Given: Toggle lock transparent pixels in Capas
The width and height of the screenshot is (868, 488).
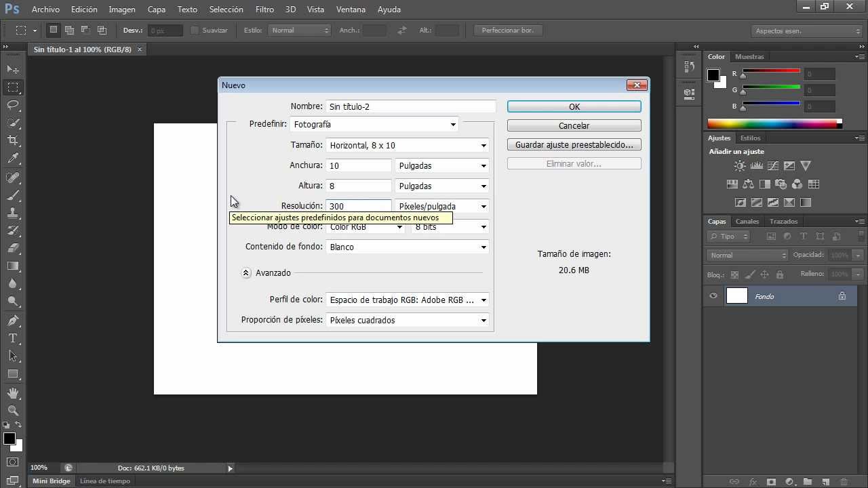Looking at the screenshot, I should click(734, 274).
